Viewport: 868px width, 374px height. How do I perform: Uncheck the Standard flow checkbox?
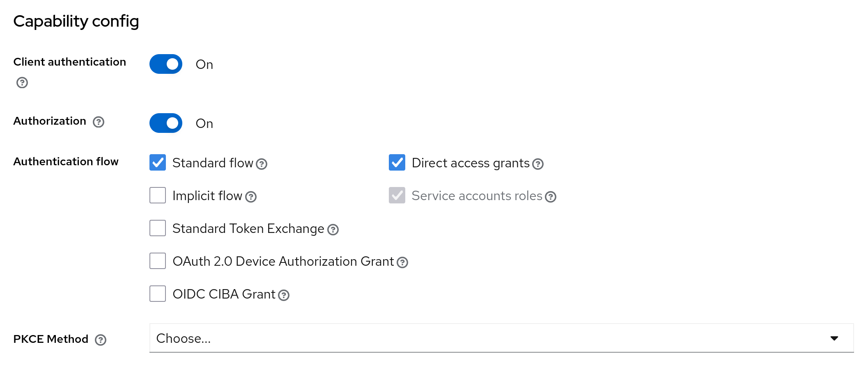click(x=157, y=162)
